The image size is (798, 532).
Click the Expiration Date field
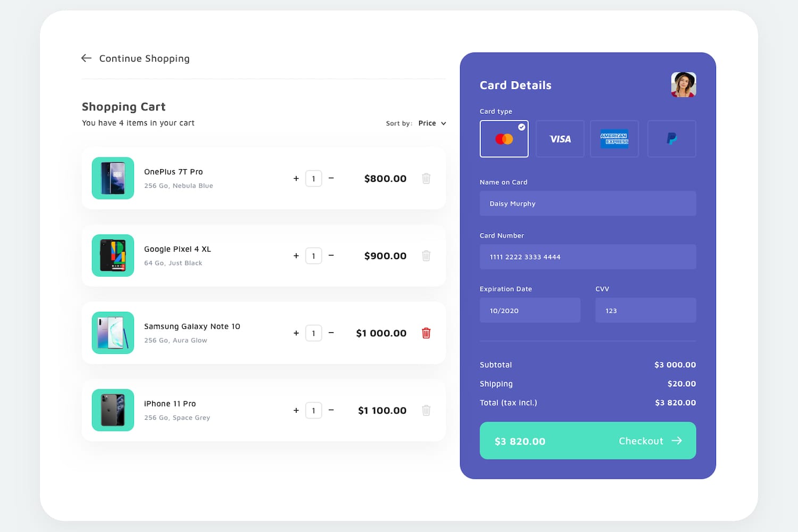(x=530, y=310)
